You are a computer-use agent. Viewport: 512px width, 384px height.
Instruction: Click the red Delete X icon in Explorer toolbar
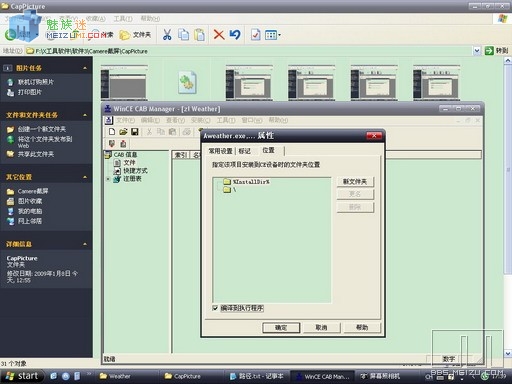tap(219, 35)
